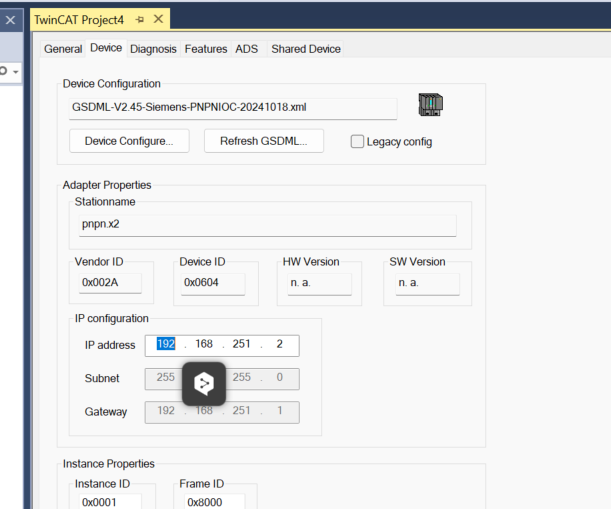This screenshot has height=509, width=611.
Task: Go to the Features tab
Action: [206, 49]
